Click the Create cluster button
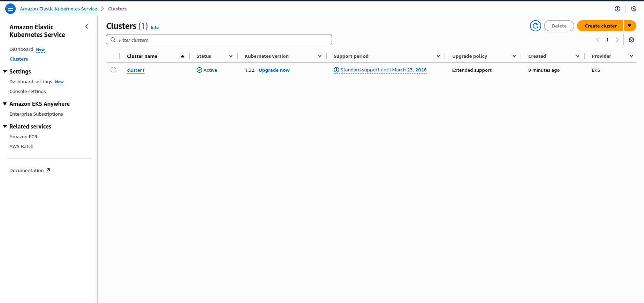This screenshot has height=303, width=644. 600,26
